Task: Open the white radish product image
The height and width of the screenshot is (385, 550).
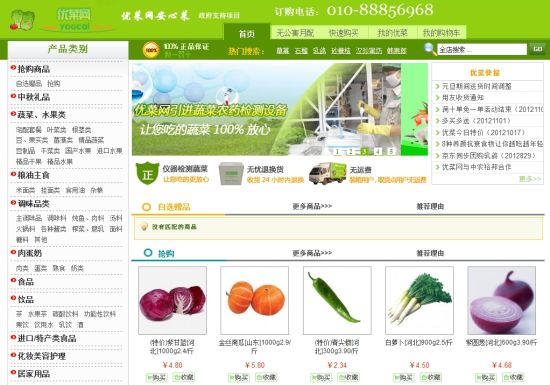Action: 419,300
